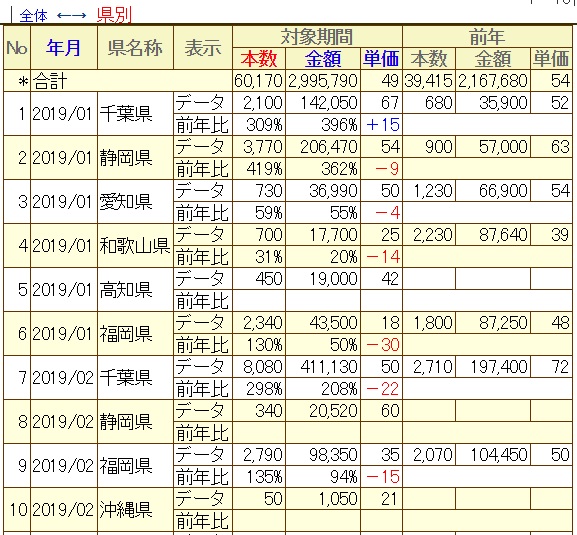Sort by the 年月 column header
577x535 pixels.
pyautogui.click(x=64, y=48)
